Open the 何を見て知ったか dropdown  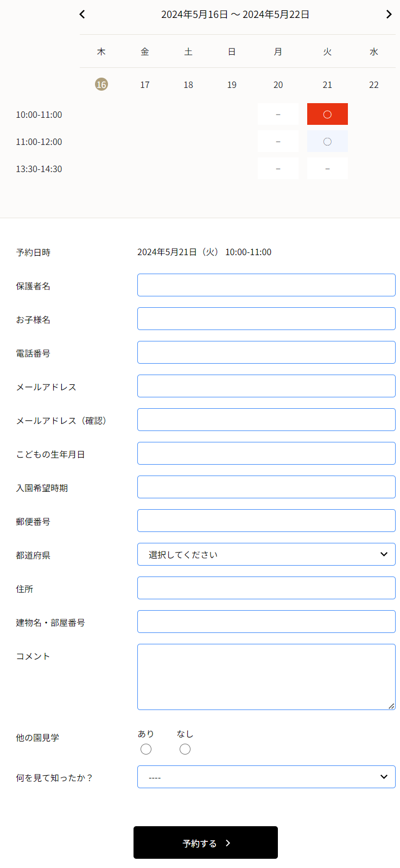point(266,777)
